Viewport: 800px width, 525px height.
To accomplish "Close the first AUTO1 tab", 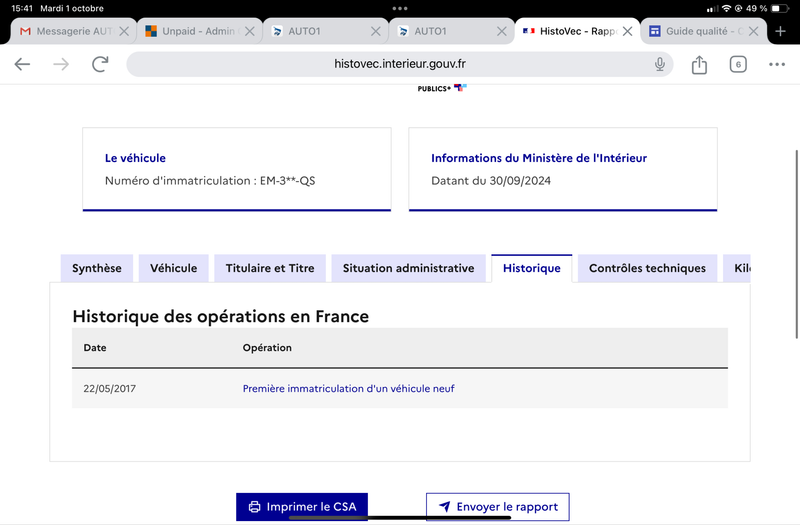I will (376, 31).
